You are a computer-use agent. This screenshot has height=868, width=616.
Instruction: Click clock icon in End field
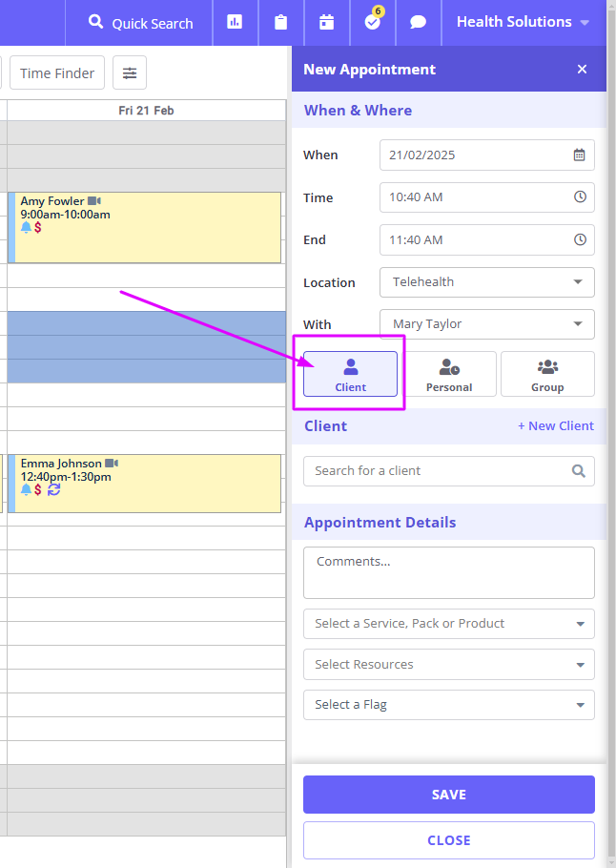(580, 239)
